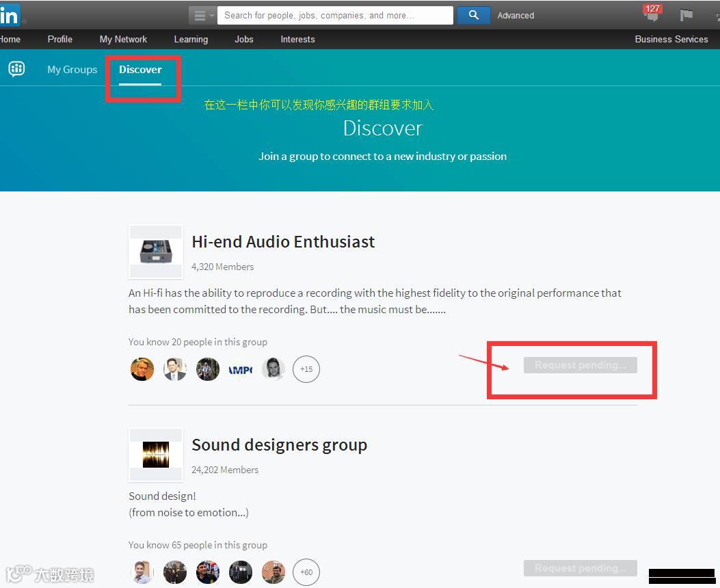Click the LinkedIn logo icon

10,15
